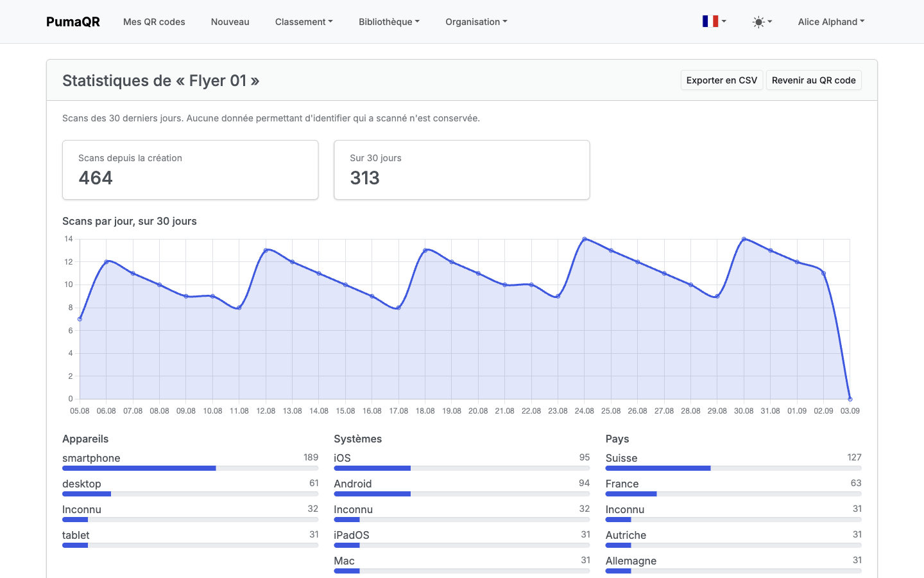This screenshot has height=578, width=924.
Task: Click the Android progress bar
Action: tap(462, 494)
